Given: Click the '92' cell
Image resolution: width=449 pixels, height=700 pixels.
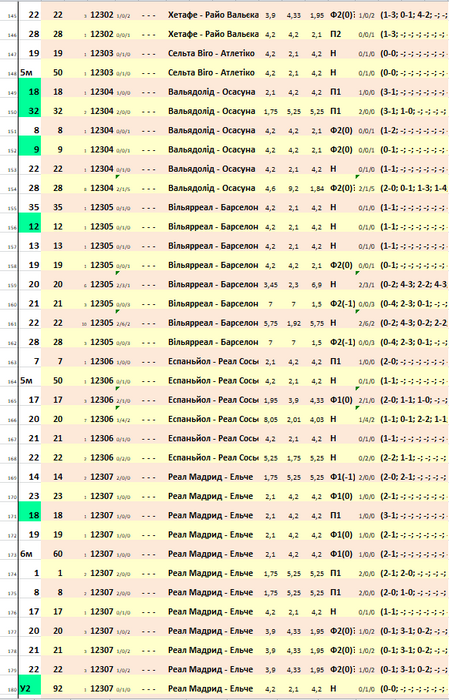Looking at the screenshot, I should point(58,688).
